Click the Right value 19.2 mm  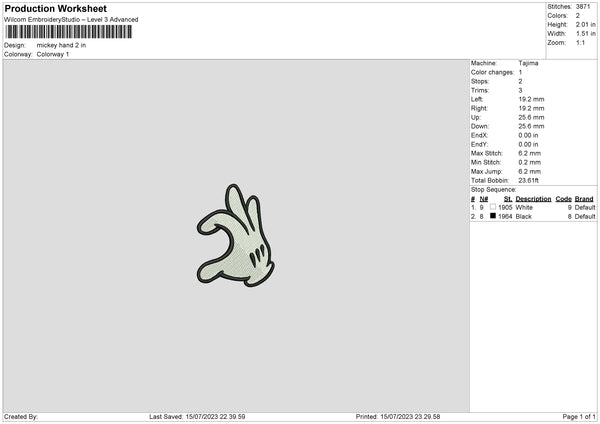pos(531,109)
